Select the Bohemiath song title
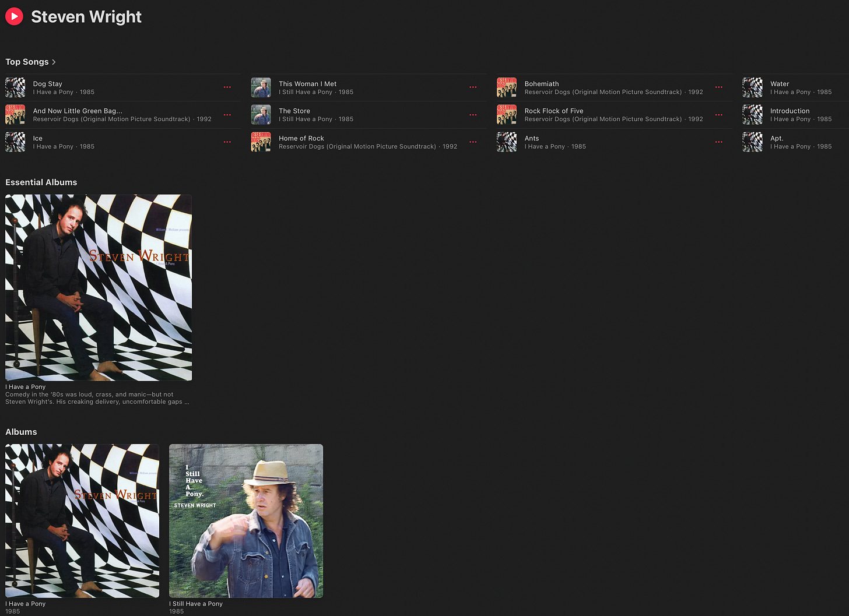The width and height of the screenshot is (849, 616). [x=542, y=84]
